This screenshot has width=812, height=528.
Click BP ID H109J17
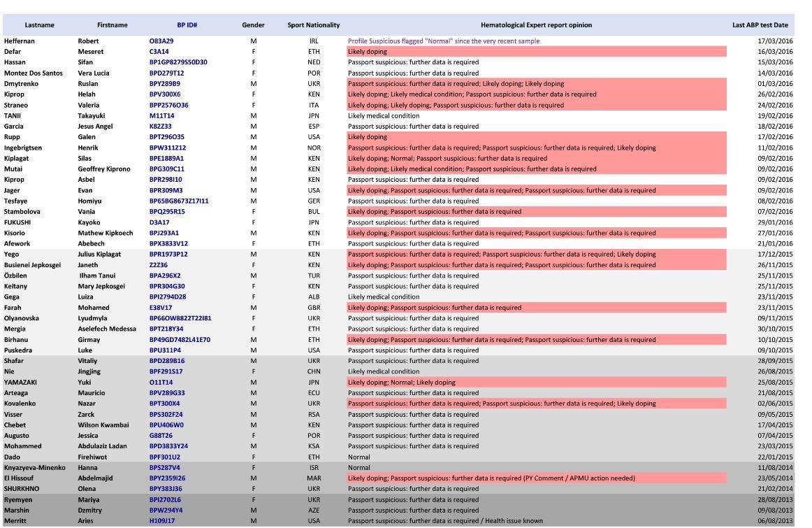click(162, 521)
